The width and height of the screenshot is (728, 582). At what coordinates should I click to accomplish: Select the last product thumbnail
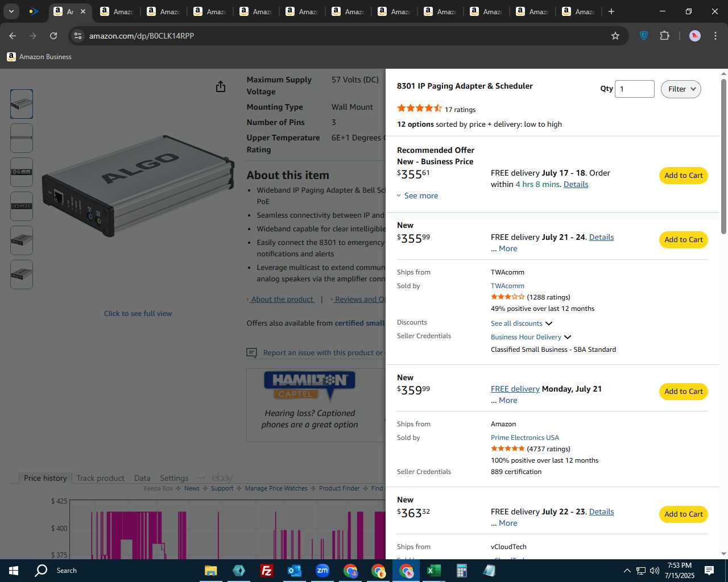pos(22,275)
